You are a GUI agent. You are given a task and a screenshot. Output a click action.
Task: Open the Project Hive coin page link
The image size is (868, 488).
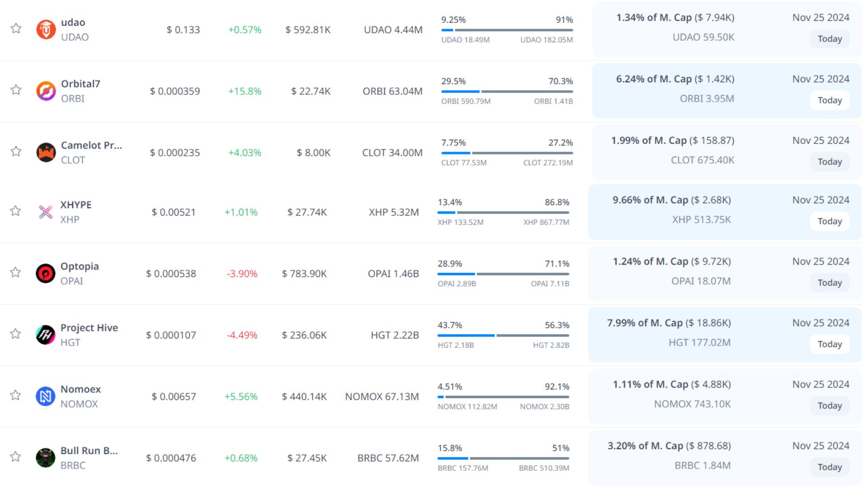click(89, 328)
